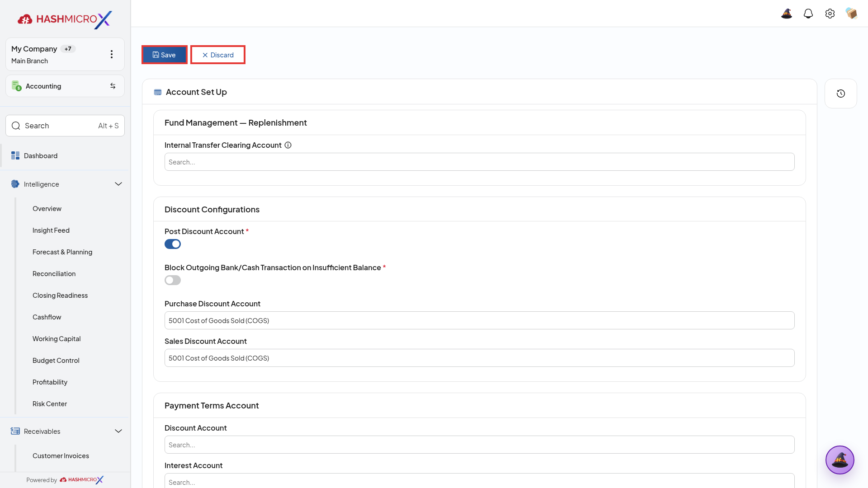The width and height of the screenshot is (868, 488).
Task: Collapse the Intelligence menu chevron
Action: 118,184
